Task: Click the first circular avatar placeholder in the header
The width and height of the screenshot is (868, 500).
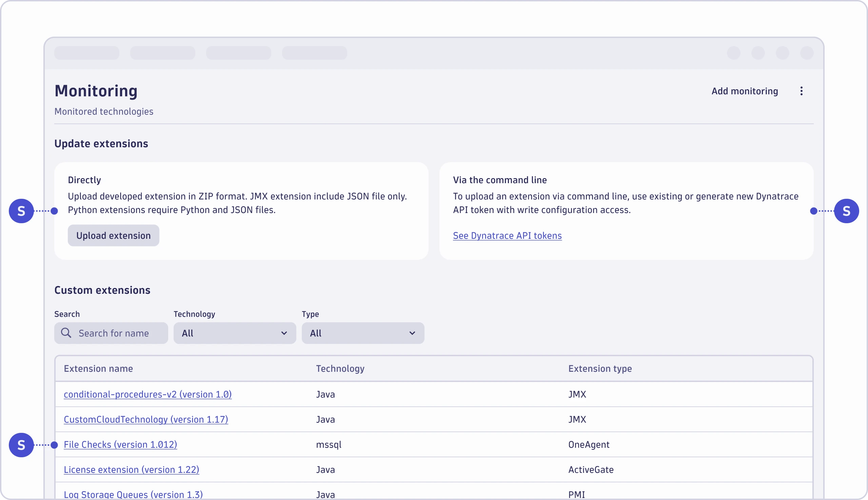Action: 733,53
